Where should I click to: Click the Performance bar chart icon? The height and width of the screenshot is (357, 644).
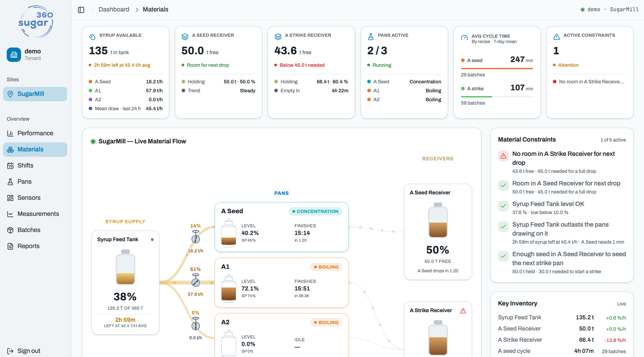(10, 133)
